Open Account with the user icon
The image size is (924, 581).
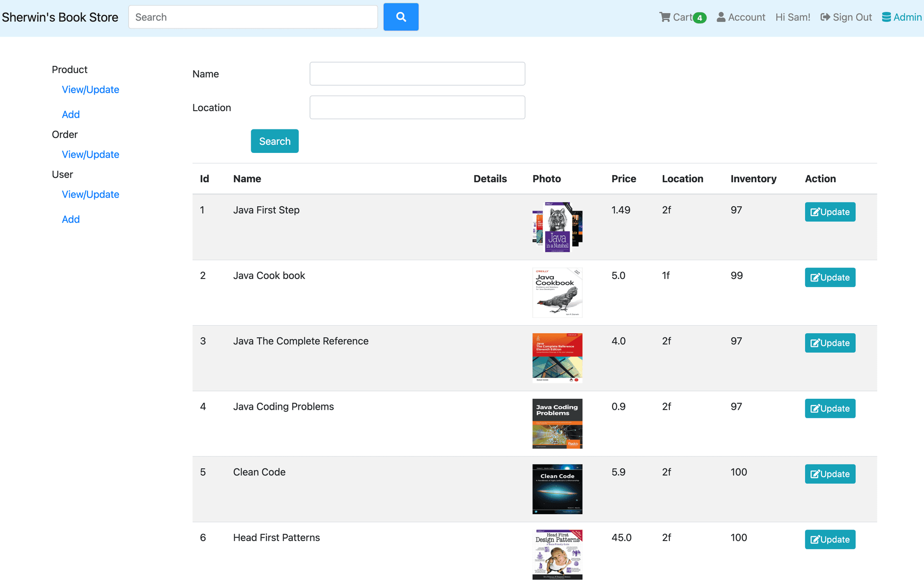(741, 17)
